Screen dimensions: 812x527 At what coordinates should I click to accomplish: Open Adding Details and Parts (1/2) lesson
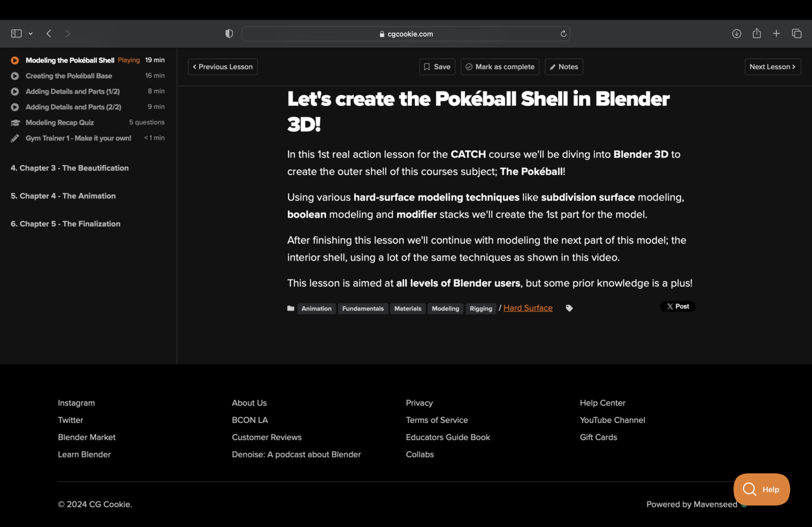(x=72, y=91)
